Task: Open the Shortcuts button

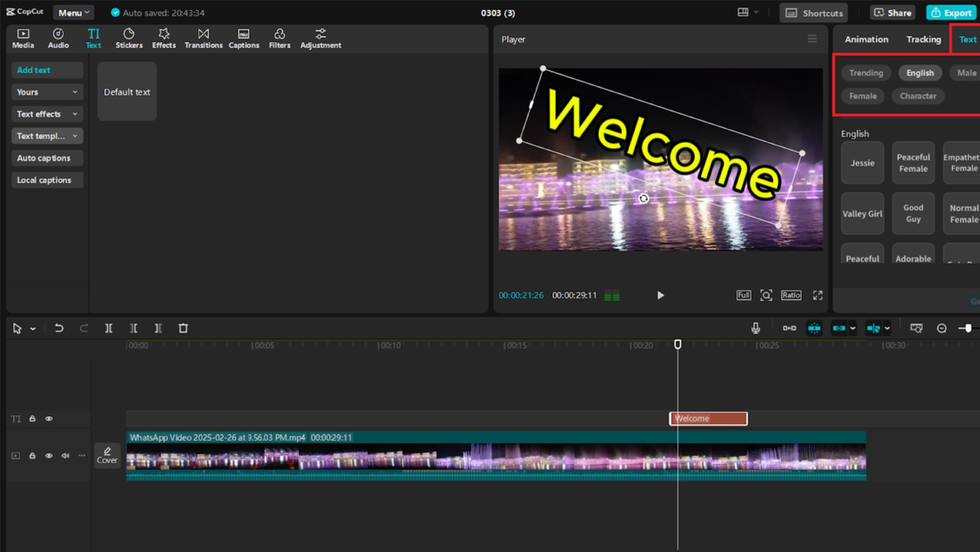Action: click(x=814, y=13)
